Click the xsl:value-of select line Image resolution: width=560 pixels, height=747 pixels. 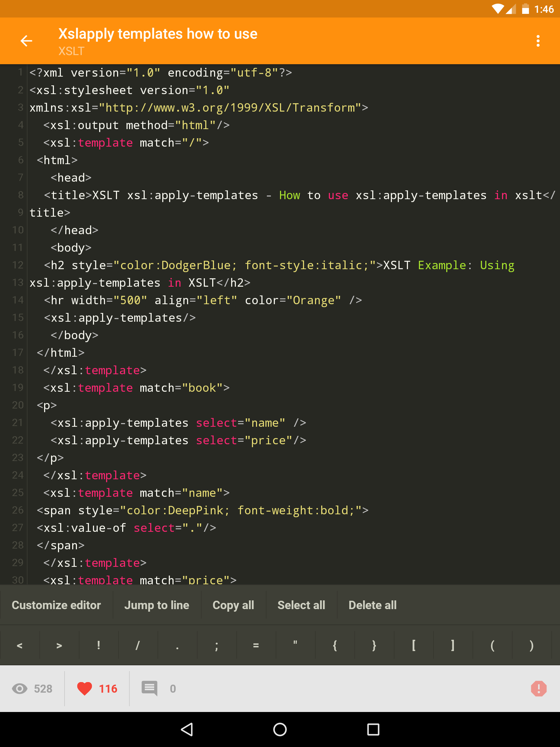pos(126,528)
